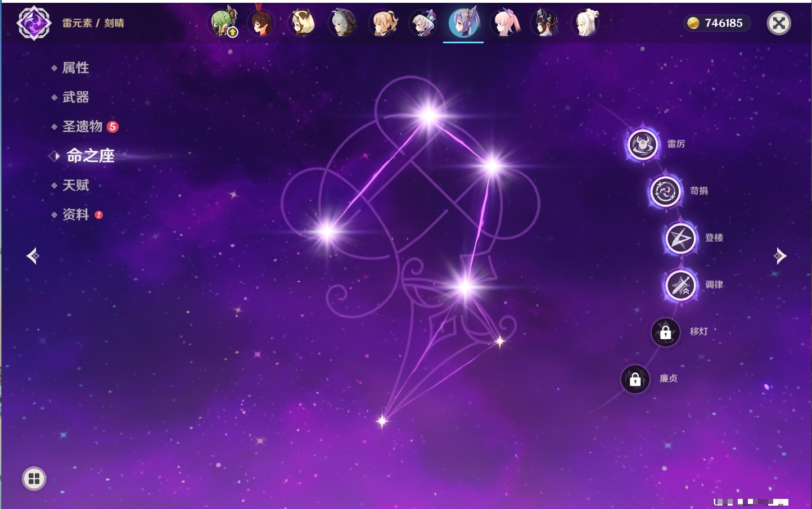Click the 苛捐 label text
Screen dimensions: 812x509
coord(699,191)
